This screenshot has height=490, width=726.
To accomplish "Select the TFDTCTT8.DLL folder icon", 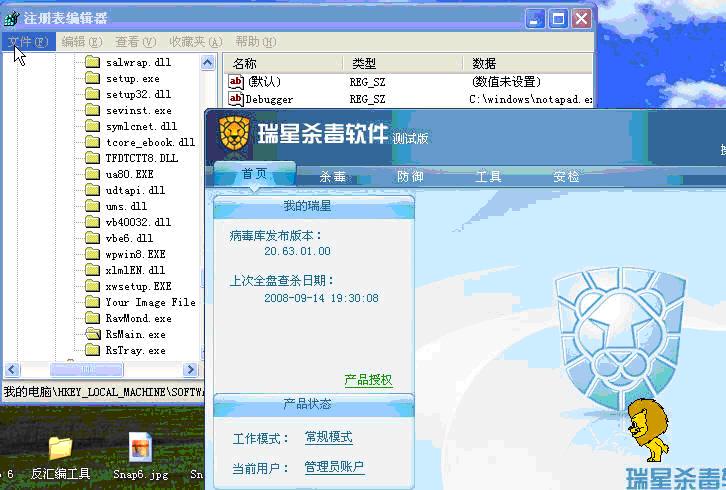I will pos(93,158).
